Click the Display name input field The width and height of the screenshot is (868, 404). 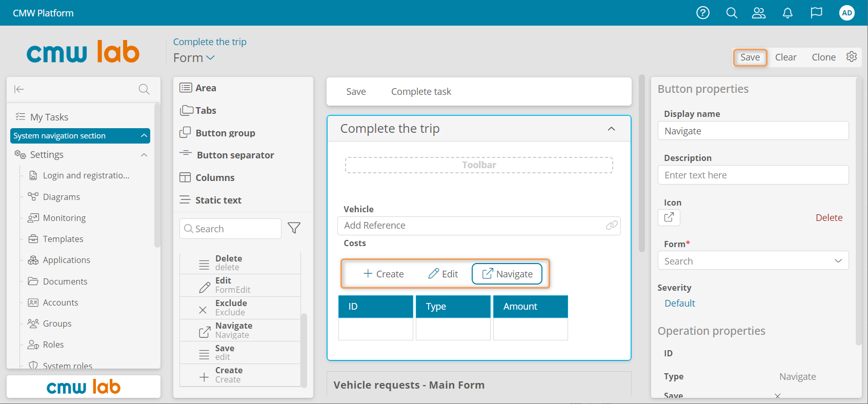coord(753,131)
